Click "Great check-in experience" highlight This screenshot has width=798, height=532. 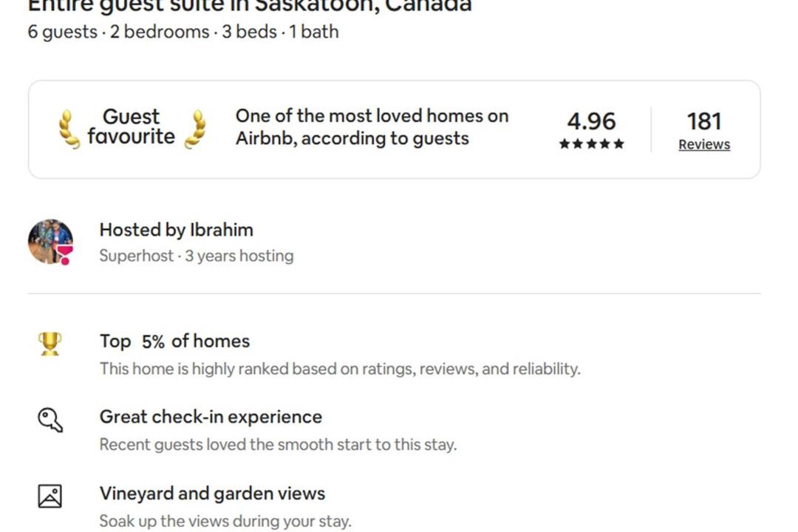211,417
